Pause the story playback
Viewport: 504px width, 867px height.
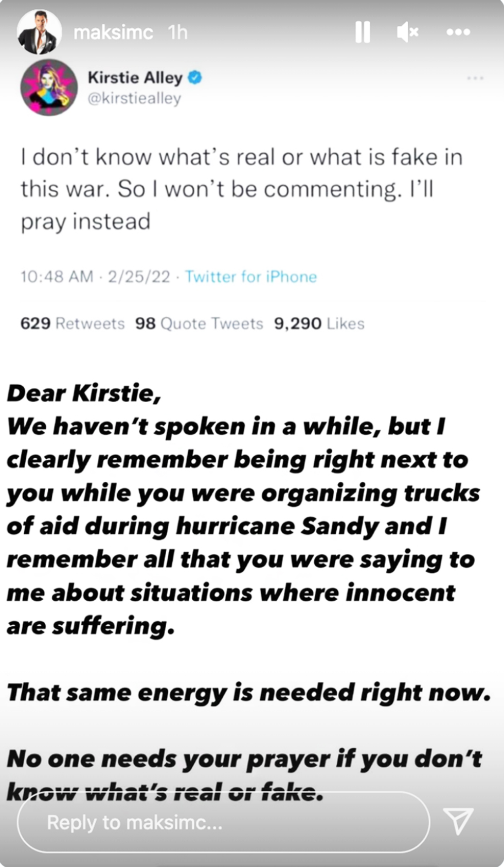[363, 32]
